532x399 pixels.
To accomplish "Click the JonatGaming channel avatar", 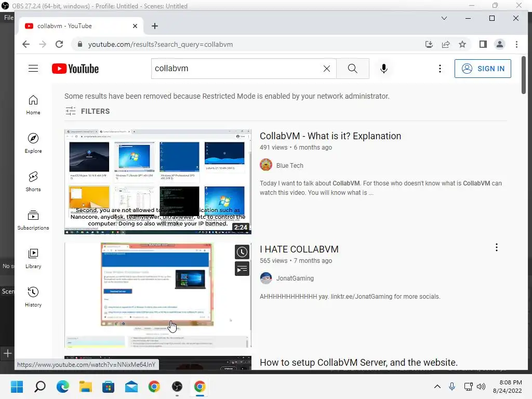I will [x=266, y=278].
